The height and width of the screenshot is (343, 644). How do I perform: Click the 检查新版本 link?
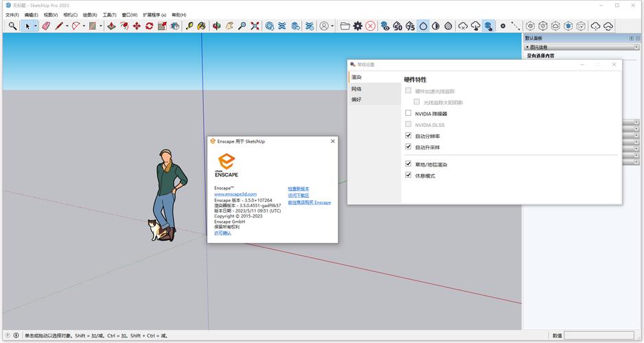299,189
